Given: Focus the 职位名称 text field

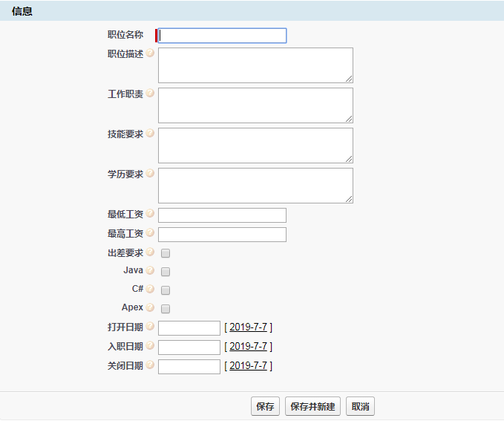Looking at the screenshot, I should 223,36.
